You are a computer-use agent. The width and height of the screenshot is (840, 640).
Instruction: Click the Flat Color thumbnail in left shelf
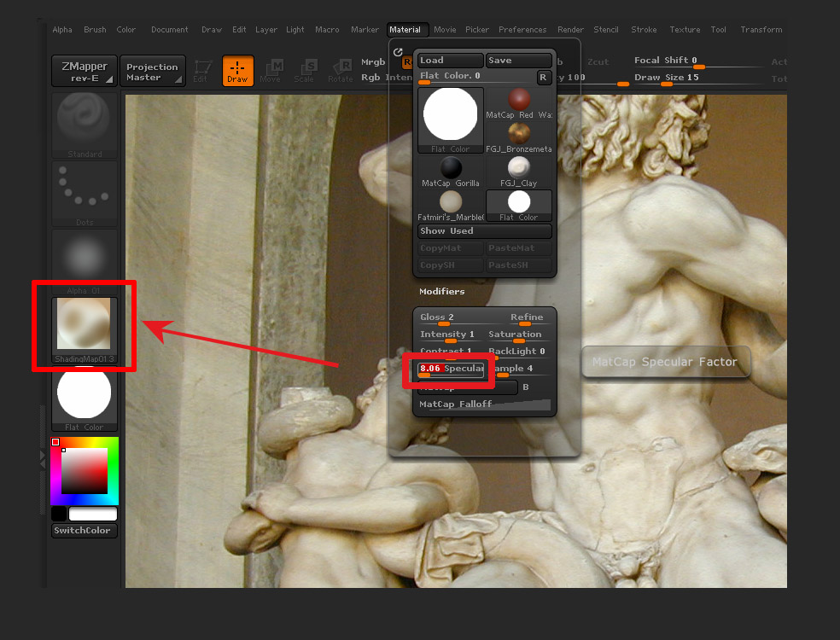coord(85,399)
